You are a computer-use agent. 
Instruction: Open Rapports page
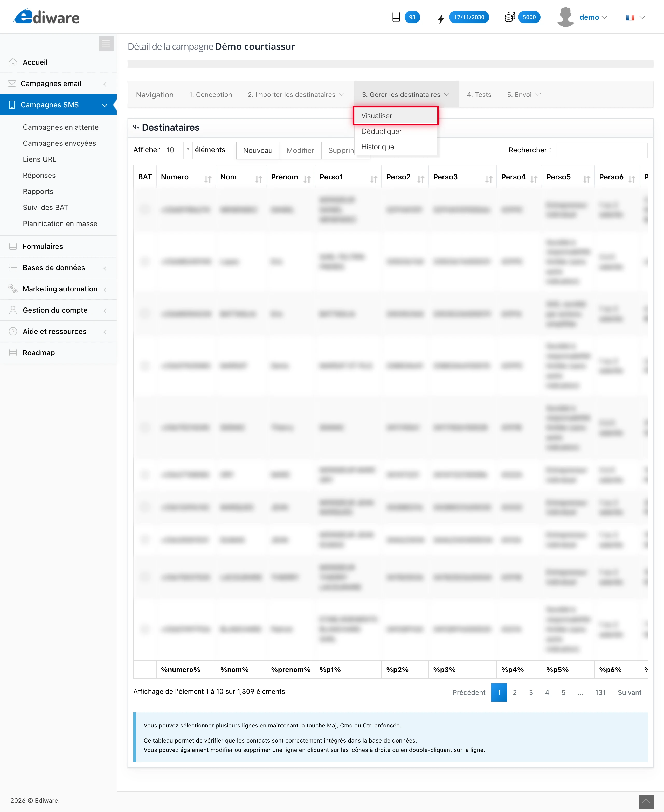pos(38,191)
